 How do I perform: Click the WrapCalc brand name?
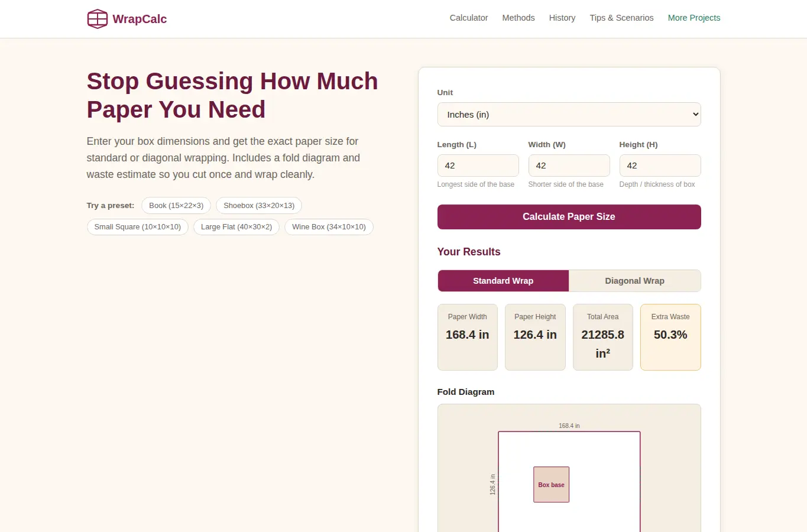140,19
